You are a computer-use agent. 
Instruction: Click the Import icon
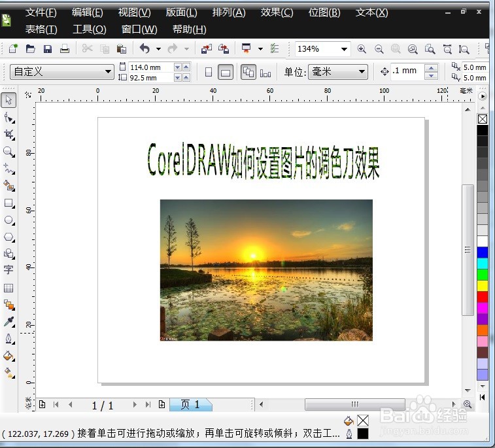point(207,49)
